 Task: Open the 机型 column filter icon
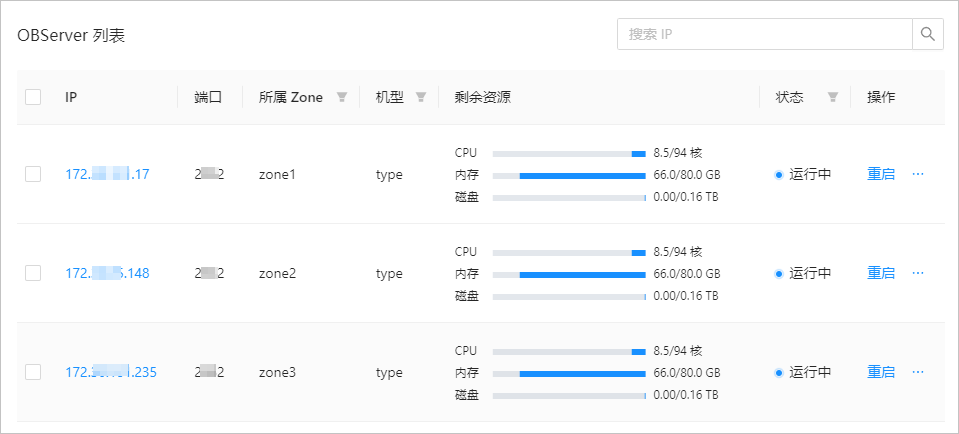421,97
